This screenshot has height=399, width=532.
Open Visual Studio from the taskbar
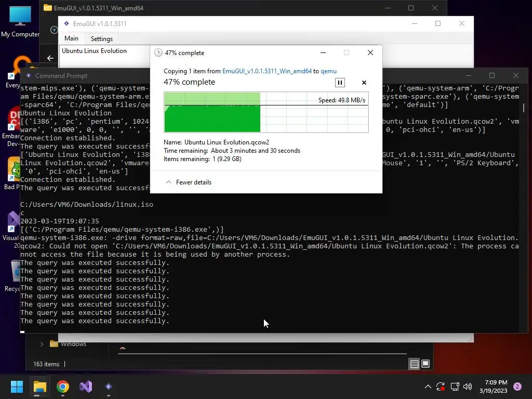pos(86,387)
